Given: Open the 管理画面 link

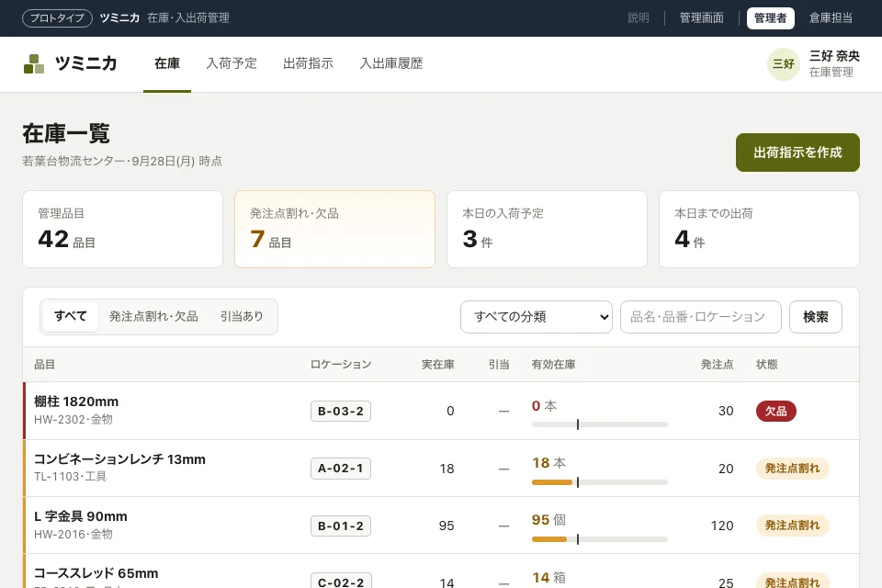Looking at the screenshot, I should [x=701, y=18].
